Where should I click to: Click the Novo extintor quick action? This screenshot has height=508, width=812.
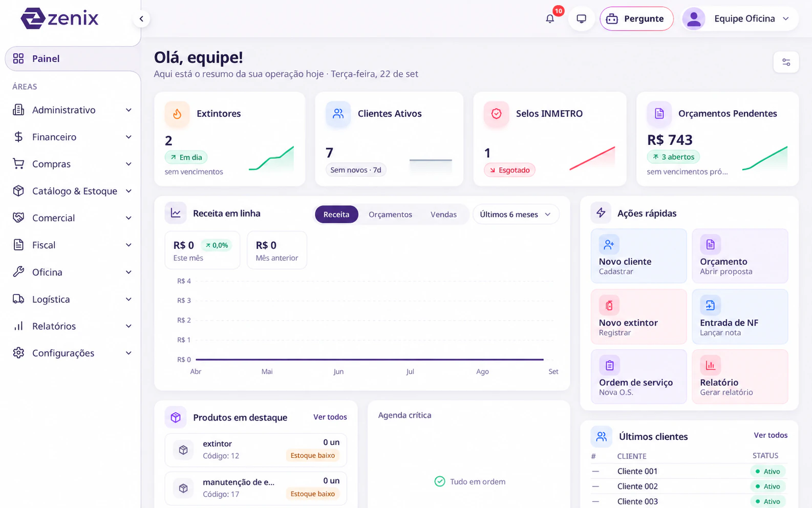coord(638,317)
